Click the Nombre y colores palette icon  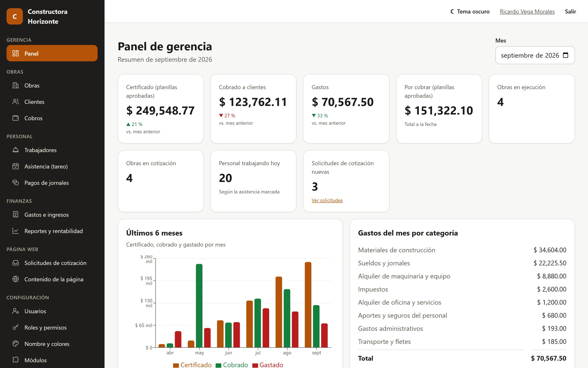coord(16,344)
